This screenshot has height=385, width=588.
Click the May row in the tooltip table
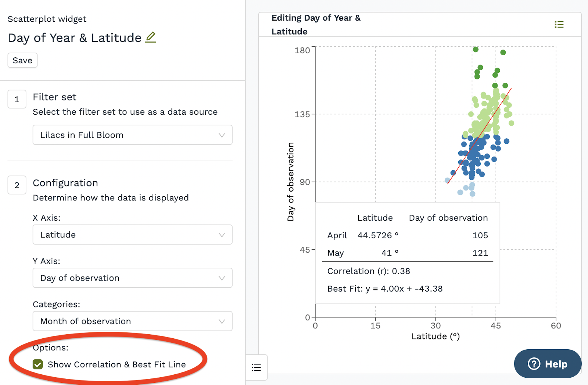(407, 253)
